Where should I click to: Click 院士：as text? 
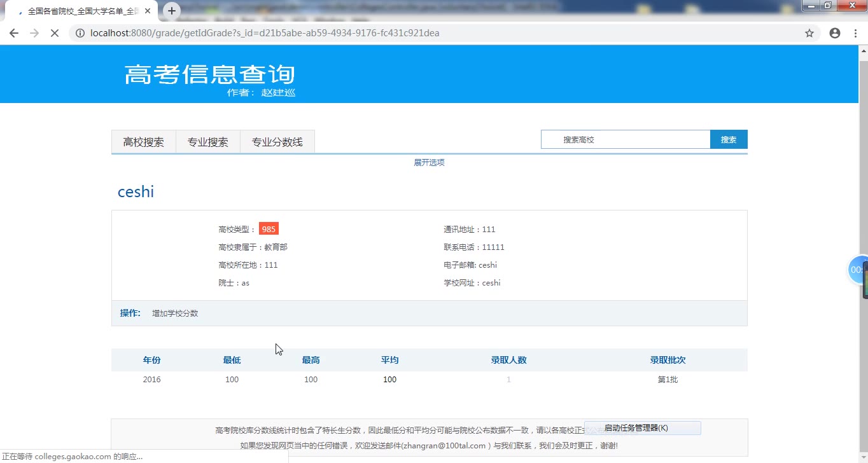pyautogui.click(x=234, y=283)
